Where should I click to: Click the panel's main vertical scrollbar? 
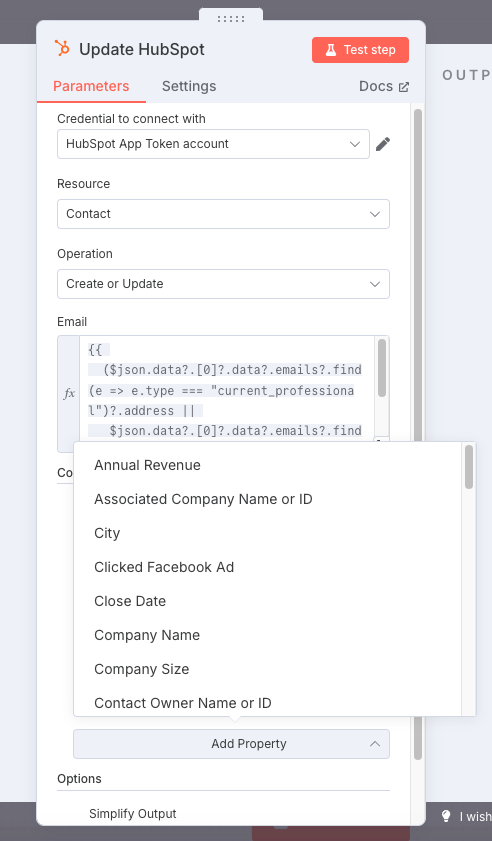coord(418,434)
